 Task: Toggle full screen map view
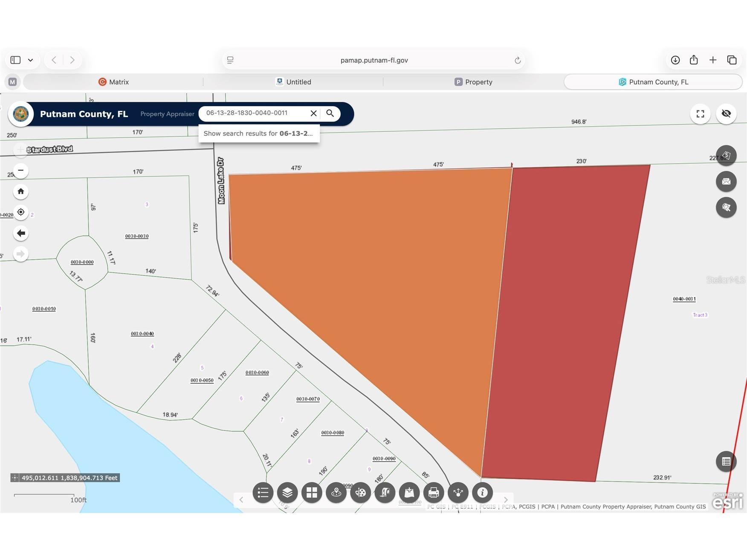(700, 114)
